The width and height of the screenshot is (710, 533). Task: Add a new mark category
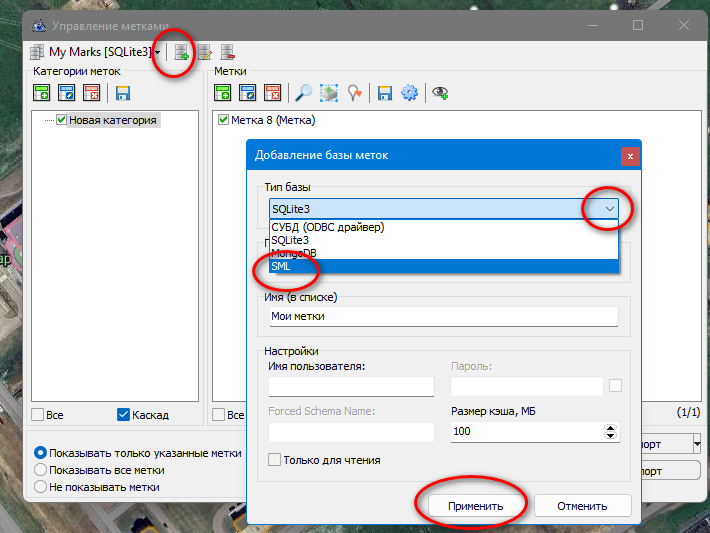pyautogui.click(x=41, y=93)
